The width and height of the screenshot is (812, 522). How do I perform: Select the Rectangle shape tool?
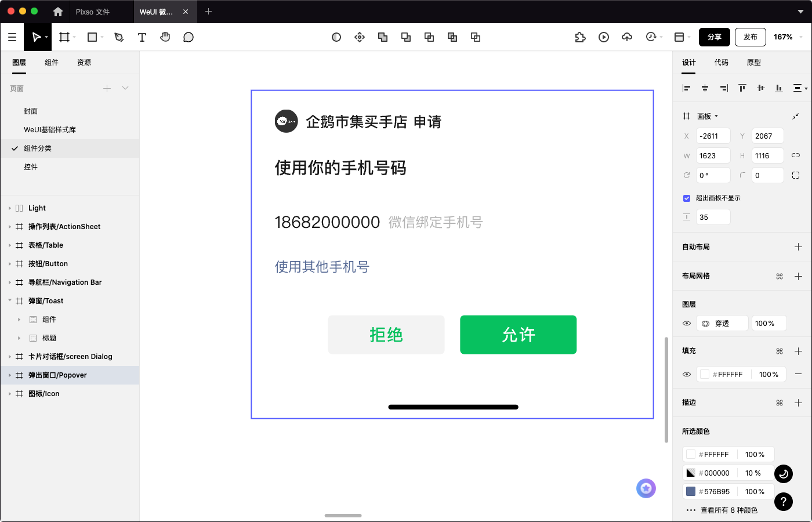click(x=92, y=37)
